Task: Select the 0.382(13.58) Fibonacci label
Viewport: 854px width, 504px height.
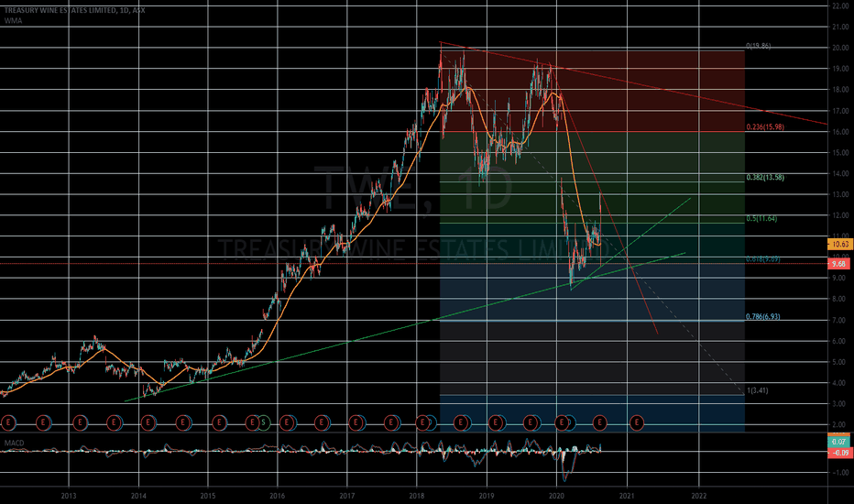Action: 765,177
